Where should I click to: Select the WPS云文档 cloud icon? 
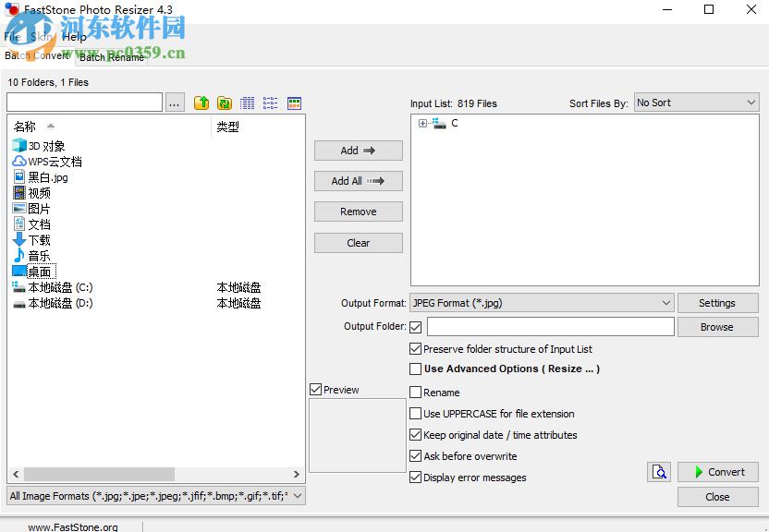(x=19, y=161)
